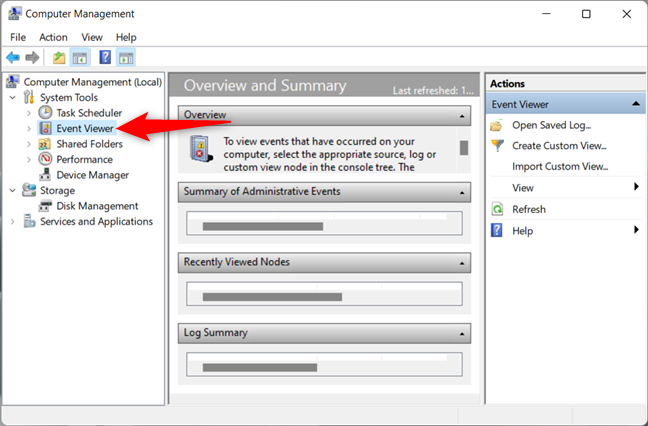
Task: Click the event log book icon in Overview
Action: pyautogui.click(x=201, y=149)
